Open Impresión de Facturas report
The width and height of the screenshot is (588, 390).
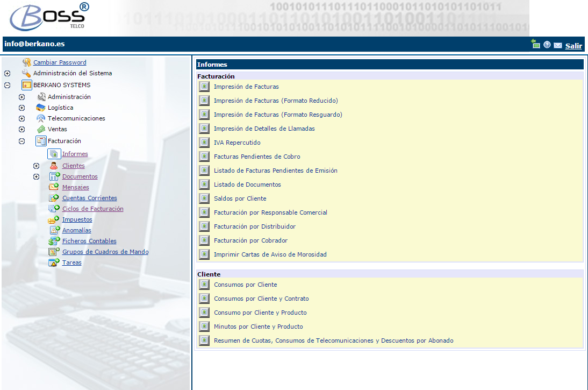pyautogui.click(x=246, y=87)
